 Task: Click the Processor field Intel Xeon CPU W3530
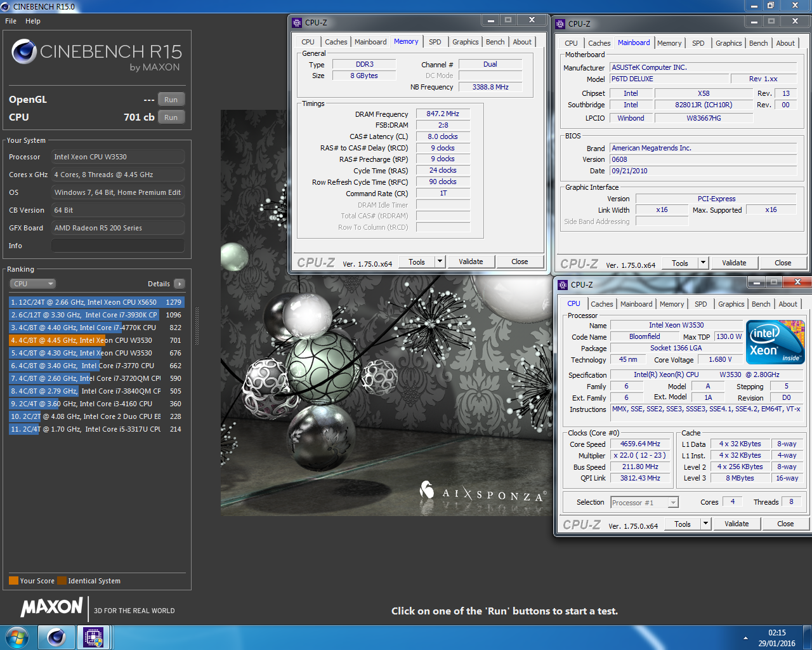118,157
